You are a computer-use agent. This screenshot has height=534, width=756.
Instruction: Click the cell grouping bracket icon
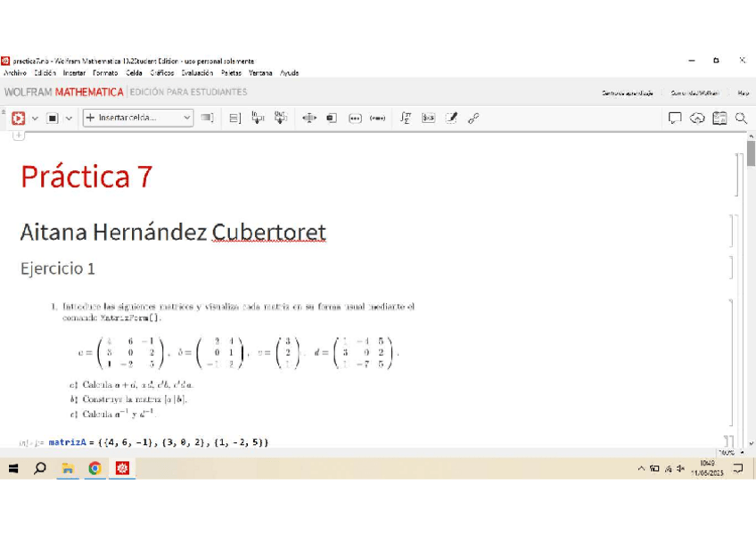(234, 118)
